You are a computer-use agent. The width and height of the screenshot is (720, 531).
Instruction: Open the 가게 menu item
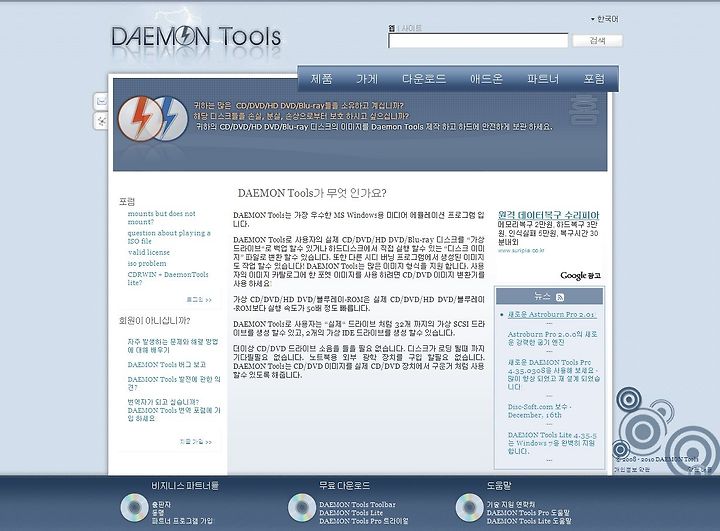[367, 79]
